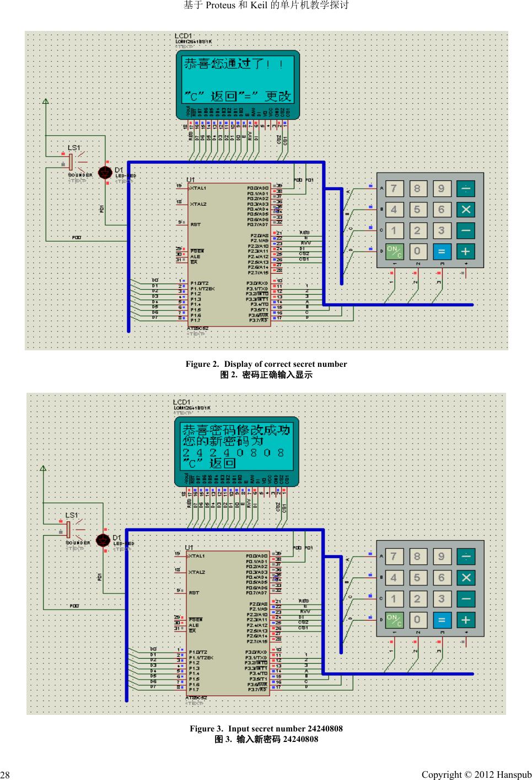Click the U1 microcontroller chip in Figure 2
The width and height of the screenshot is (532, 780).
[229, 254]
